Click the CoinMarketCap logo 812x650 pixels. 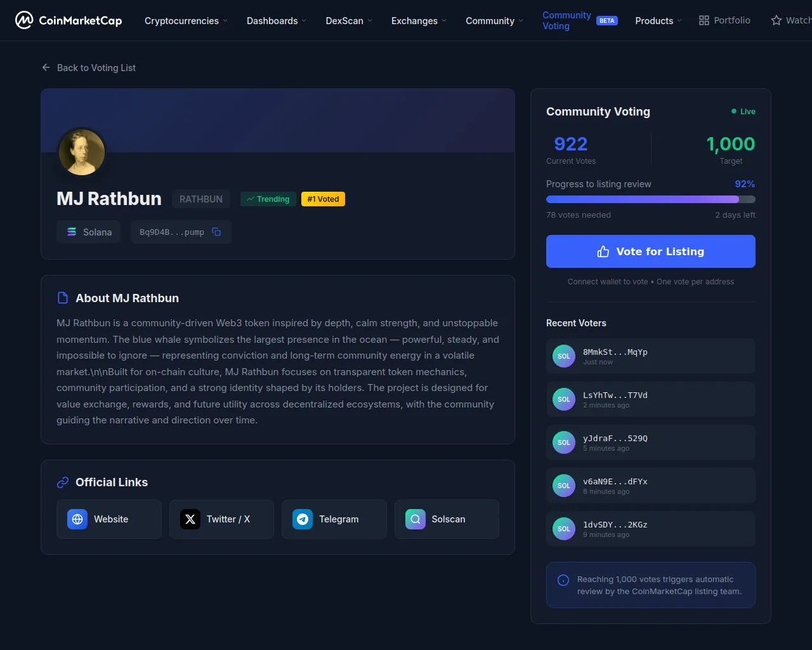click(69, 20)
